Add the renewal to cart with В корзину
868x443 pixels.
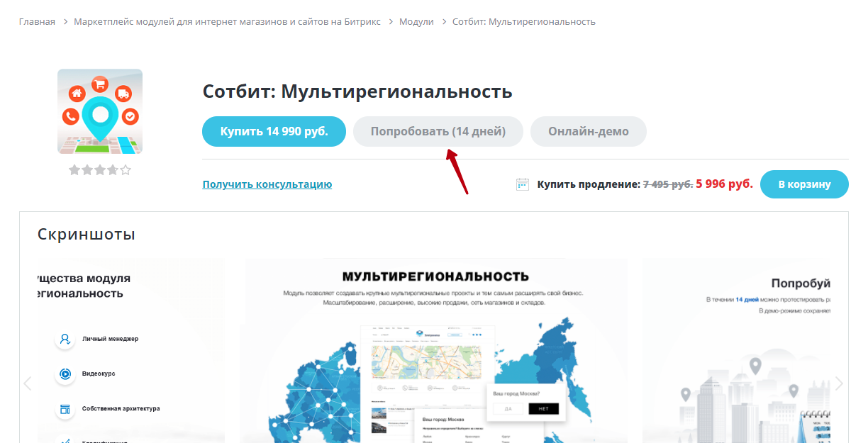[804, 184]
